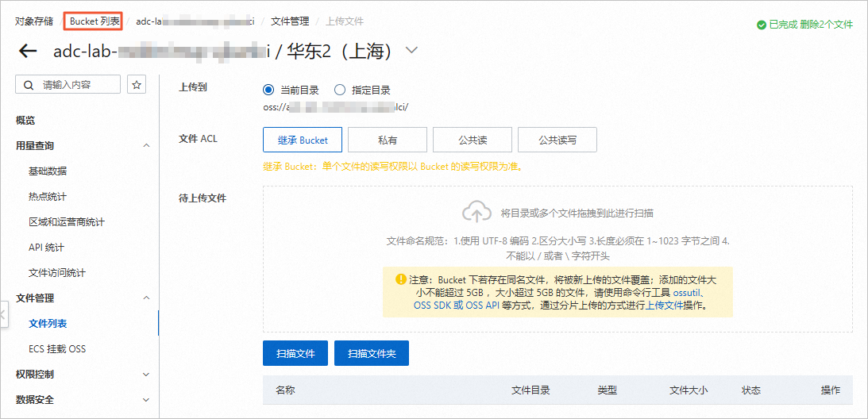This screenshot has width=868, height=419.
Task: Click the file drop zone to scan files
Action: [557, 259]
